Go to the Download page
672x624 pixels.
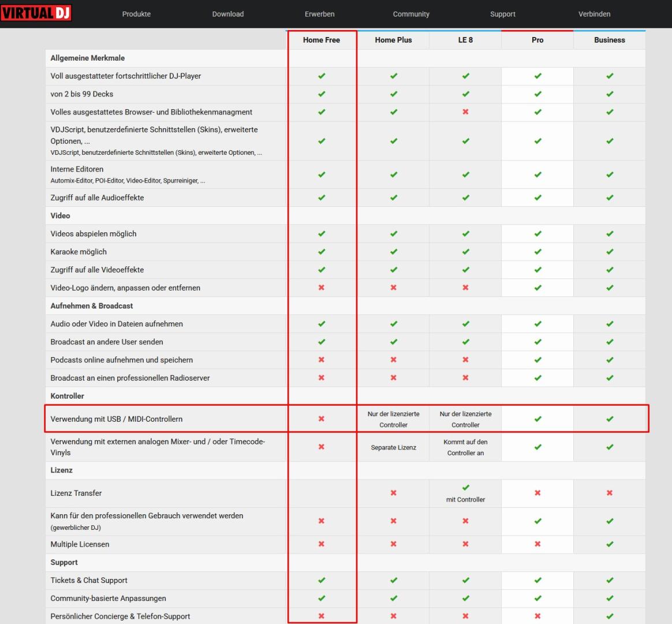[227, 14]
